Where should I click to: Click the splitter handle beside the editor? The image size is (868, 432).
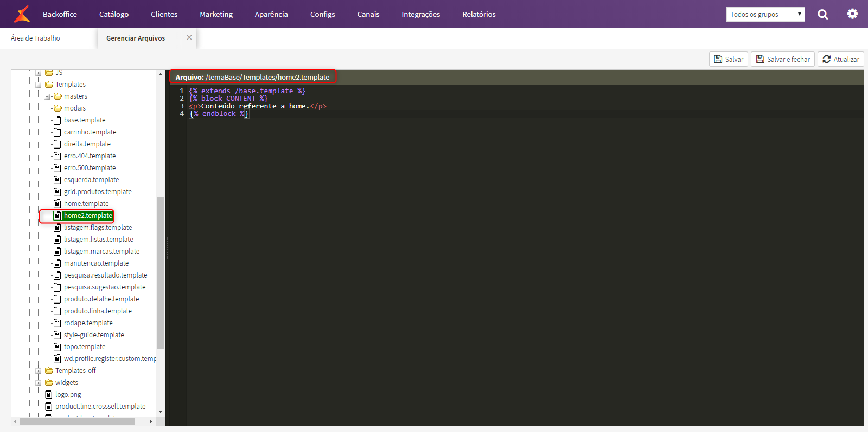pos(168,248)
